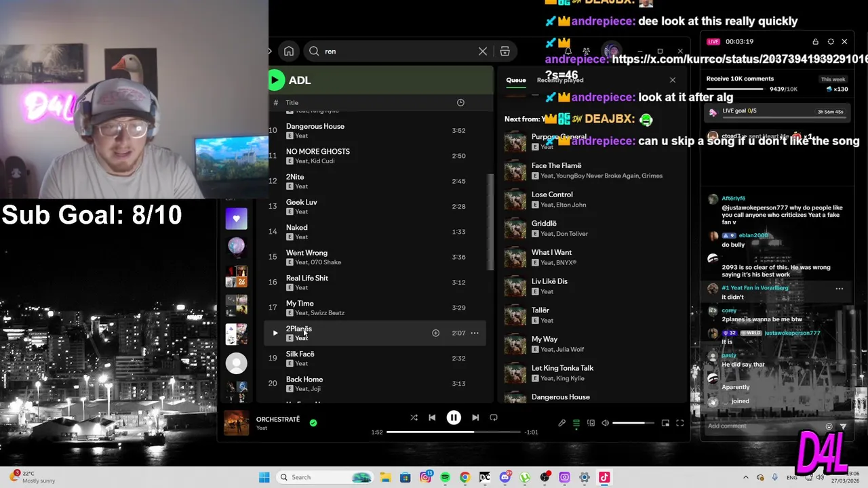Seek on the song progress bar
Image resolution: width=868 pixels, height=488 pixels.
[453, 432]
